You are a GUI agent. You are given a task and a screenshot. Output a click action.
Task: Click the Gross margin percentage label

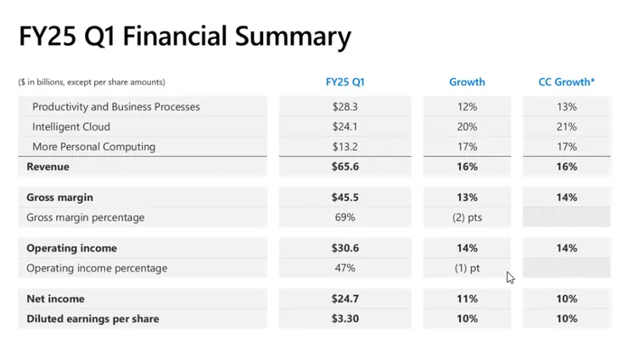coord(86,217)
